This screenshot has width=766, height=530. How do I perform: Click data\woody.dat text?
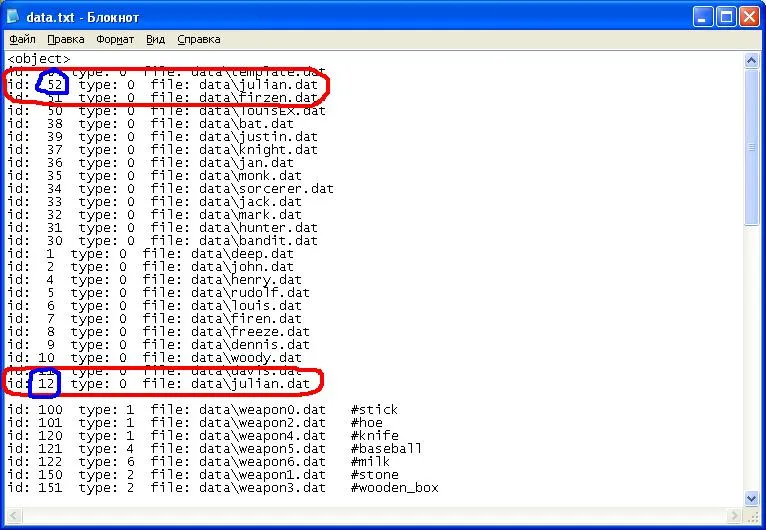click(x=246, y=358)
